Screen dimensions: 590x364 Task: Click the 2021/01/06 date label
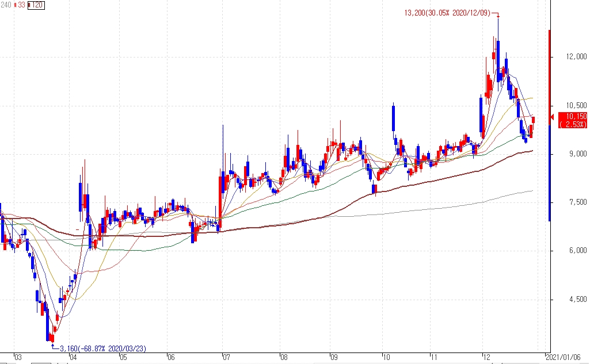(564, 357)
